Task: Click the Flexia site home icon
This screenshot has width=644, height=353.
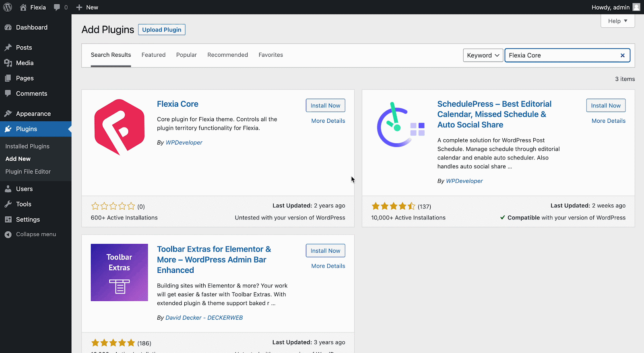Action: click(23, 7)
